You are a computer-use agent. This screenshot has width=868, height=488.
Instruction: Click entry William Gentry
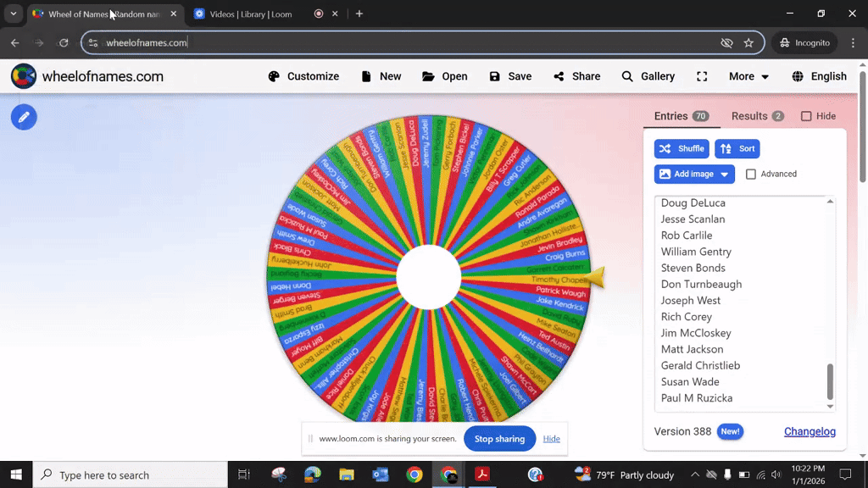pos(696,252)
